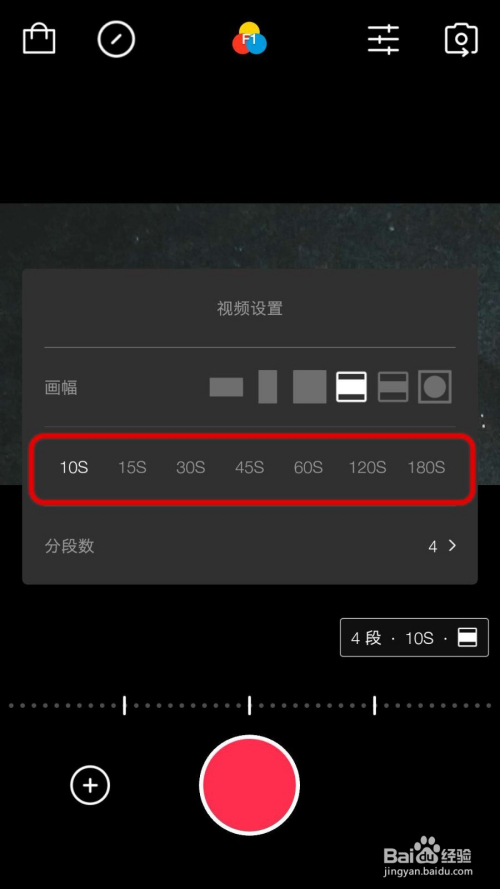Screen dimensions: 500x889
Task: Select the vertical portrait frame ratio
Action: pyautogui.click(x=268, y=387)
